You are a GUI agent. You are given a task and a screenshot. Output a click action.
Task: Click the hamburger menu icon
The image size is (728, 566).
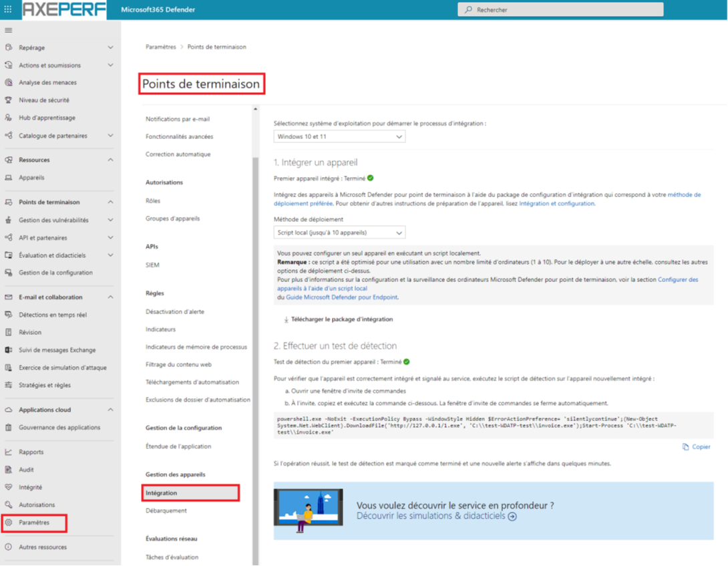click(8, 30)
